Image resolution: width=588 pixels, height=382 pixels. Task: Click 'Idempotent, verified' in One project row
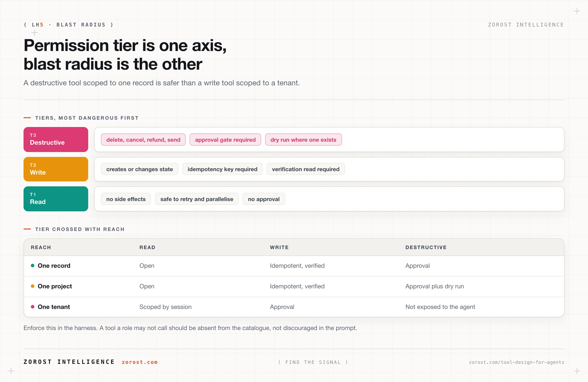[x=297, y=286]
